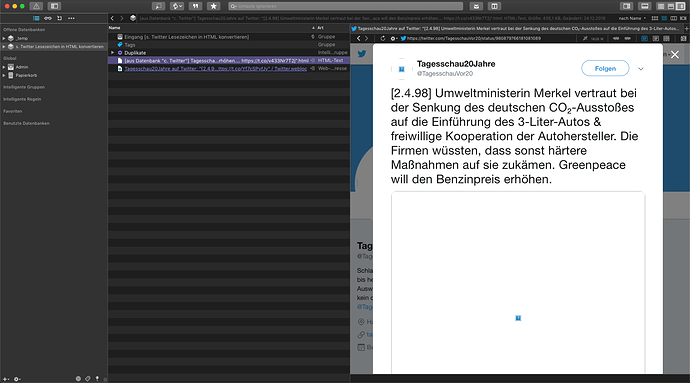Select the Tagesschau20Jahre Twitter.webloc row
The width and height of the screenshot is (690, 383).
pyautogui.click(x=229, y=69)
